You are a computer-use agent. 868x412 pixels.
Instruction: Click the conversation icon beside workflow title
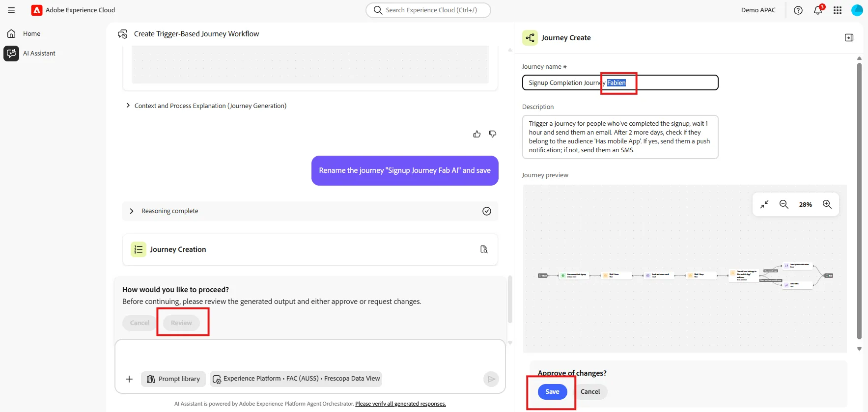[x=122, y=34]
